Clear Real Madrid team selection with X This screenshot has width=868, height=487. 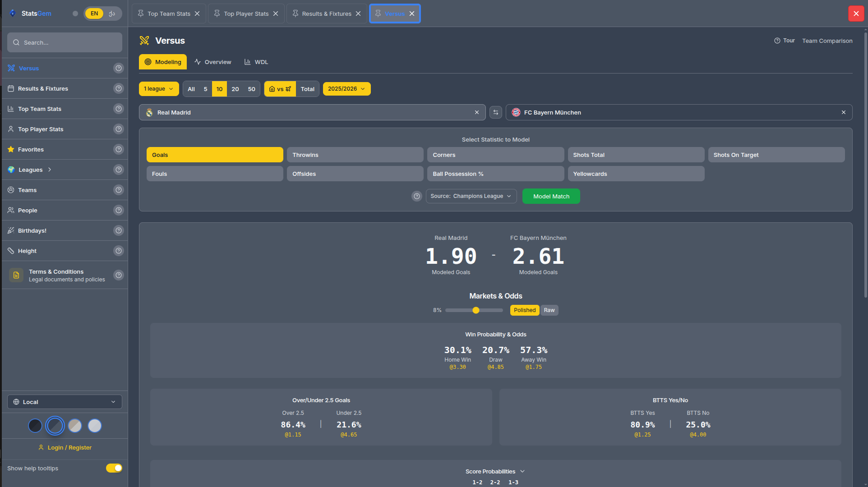pos(476,112)
